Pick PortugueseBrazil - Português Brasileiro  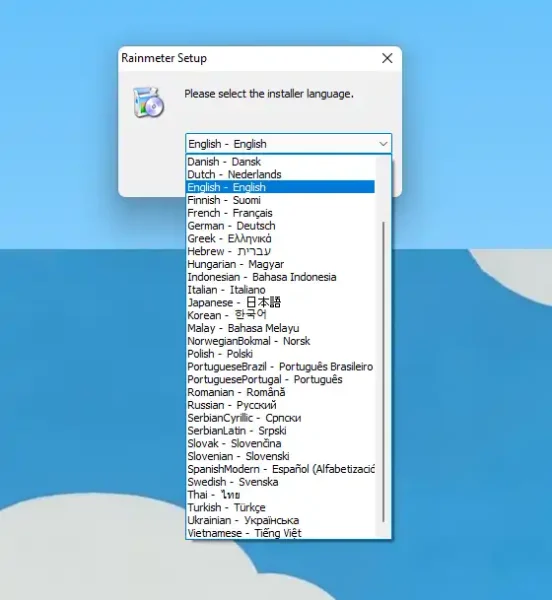[x=280, y=367]
